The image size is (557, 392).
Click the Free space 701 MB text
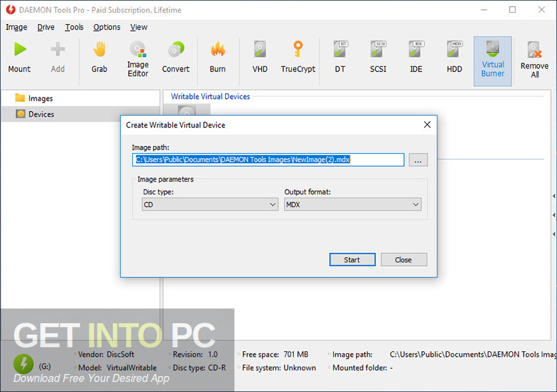(x=275, y=355)
